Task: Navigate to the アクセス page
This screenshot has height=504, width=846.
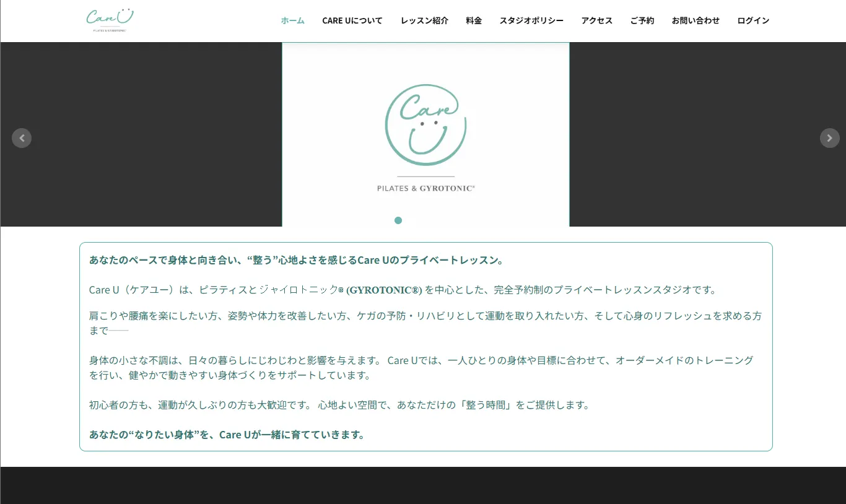Action: point(597,20)
